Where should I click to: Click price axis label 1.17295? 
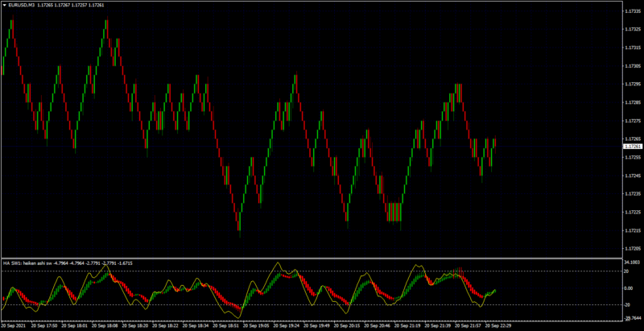point(633,85)
